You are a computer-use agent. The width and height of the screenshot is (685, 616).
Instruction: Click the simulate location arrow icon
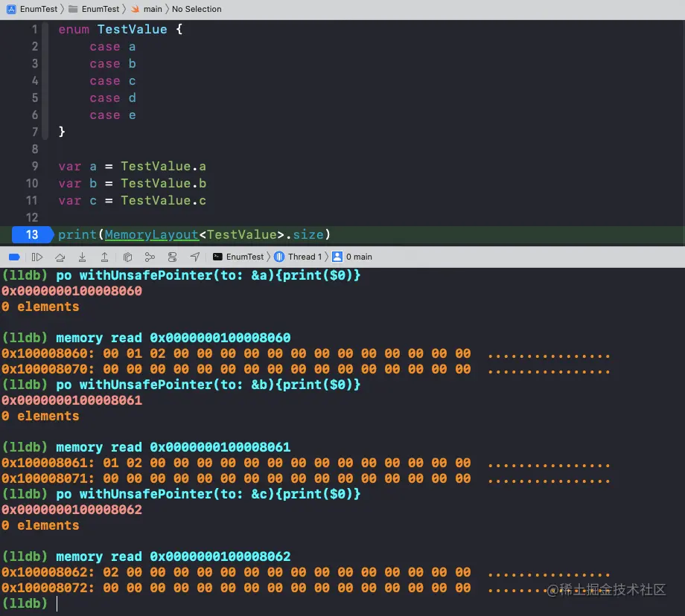click(x=195, y=257)
